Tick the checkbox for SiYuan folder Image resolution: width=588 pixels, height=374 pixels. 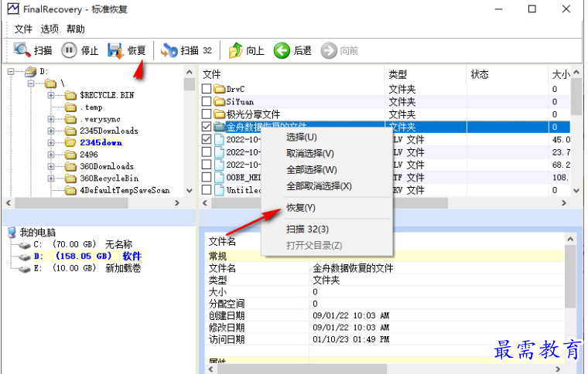click(x=207, y=101)
